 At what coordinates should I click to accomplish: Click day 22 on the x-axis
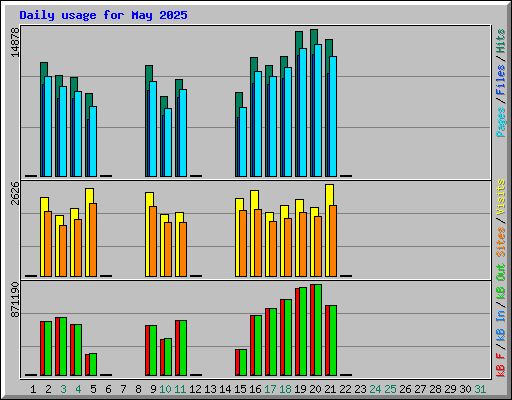345,389
